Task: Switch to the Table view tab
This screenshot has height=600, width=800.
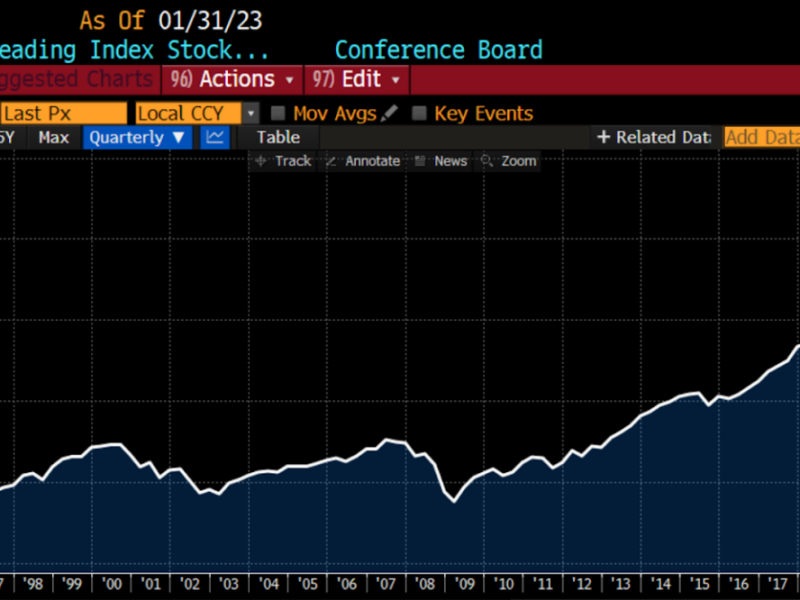Action: pos(278,138)
